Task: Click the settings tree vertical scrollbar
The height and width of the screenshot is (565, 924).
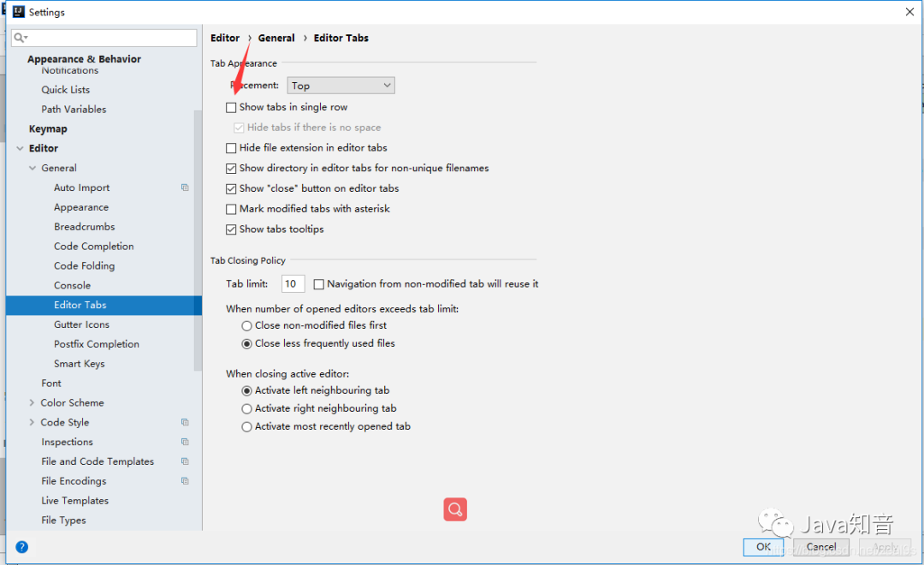Action: 198,241
